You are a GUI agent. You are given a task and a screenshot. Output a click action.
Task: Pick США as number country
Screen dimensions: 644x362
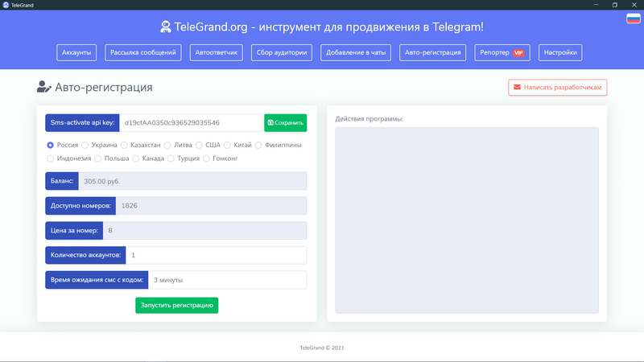pos(199,145)
